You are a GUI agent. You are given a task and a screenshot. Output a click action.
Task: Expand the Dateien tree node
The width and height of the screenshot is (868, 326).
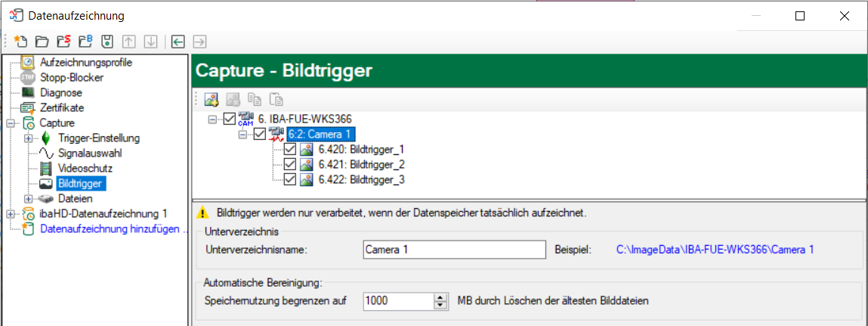tap(29, 198)
